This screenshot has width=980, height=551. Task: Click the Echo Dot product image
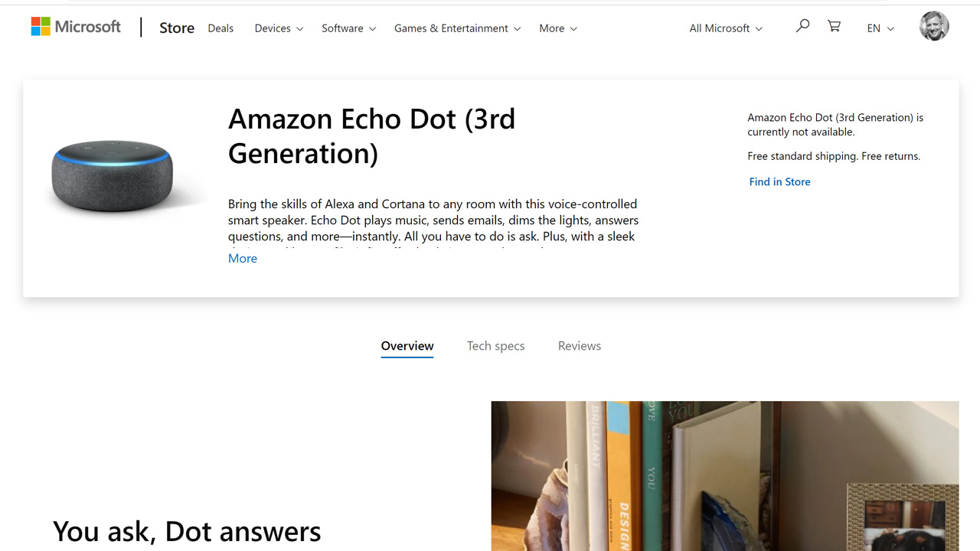pos(113,176)
